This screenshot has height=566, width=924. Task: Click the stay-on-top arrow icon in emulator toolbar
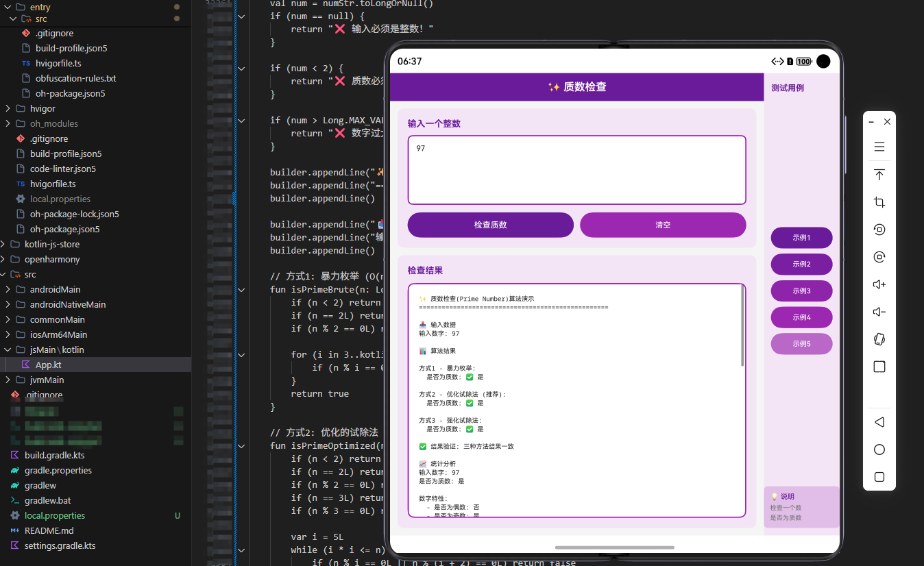(879, 175)
